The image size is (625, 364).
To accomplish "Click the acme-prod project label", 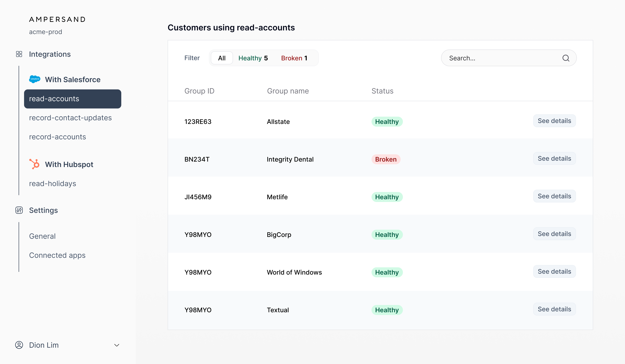I will click(x=45, y=32).
